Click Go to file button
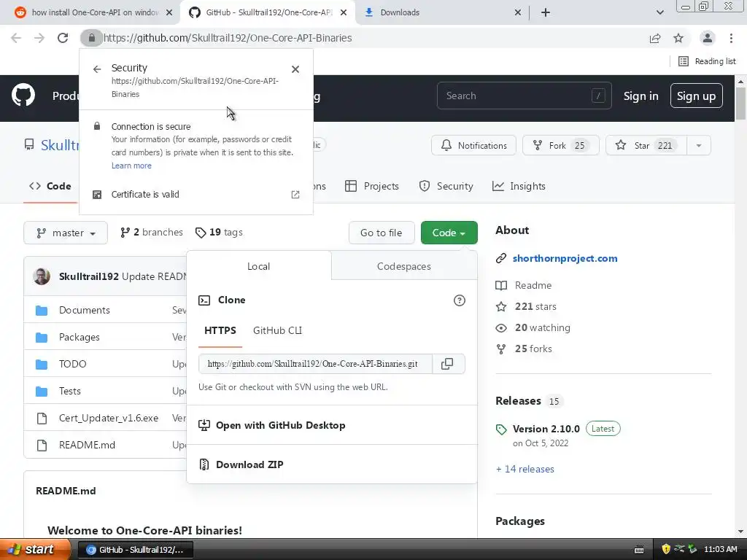 coord(382,233)
